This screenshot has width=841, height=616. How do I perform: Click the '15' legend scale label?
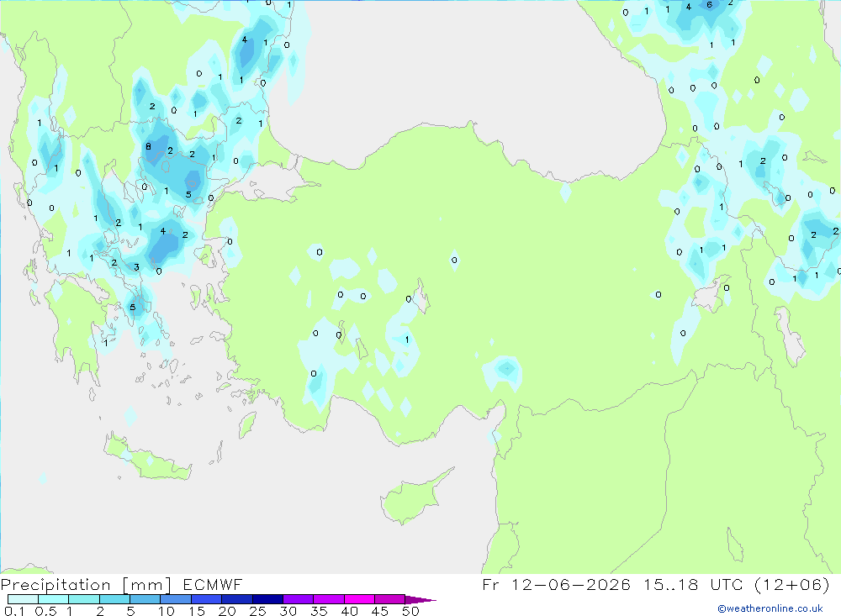pos(197,611)
